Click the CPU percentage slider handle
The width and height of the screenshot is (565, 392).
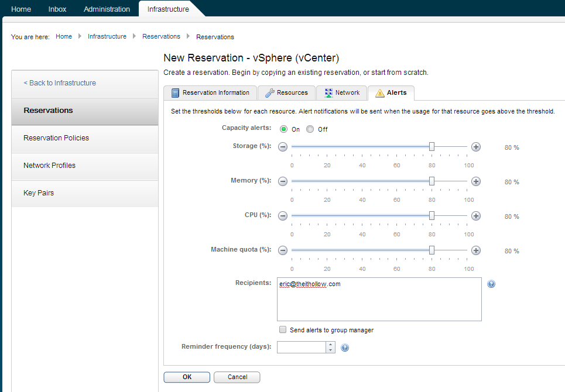point(432,216)
